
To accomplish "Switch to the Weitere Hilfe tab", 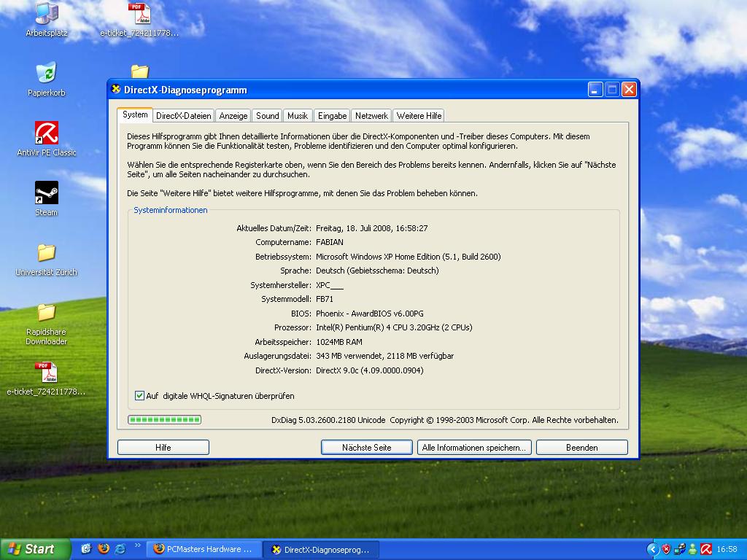I will tap(419, 116).
